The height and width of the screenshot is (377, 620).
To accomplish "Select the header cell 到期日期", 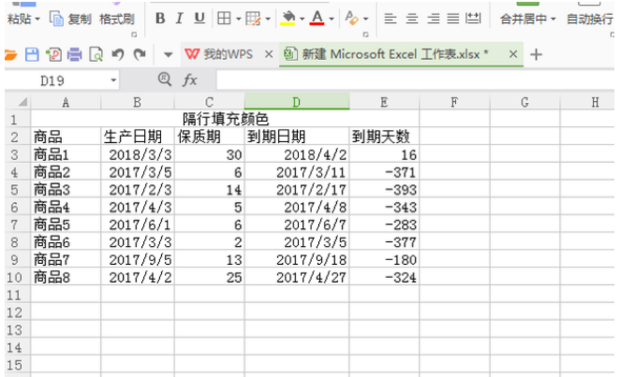I will 297,137.
